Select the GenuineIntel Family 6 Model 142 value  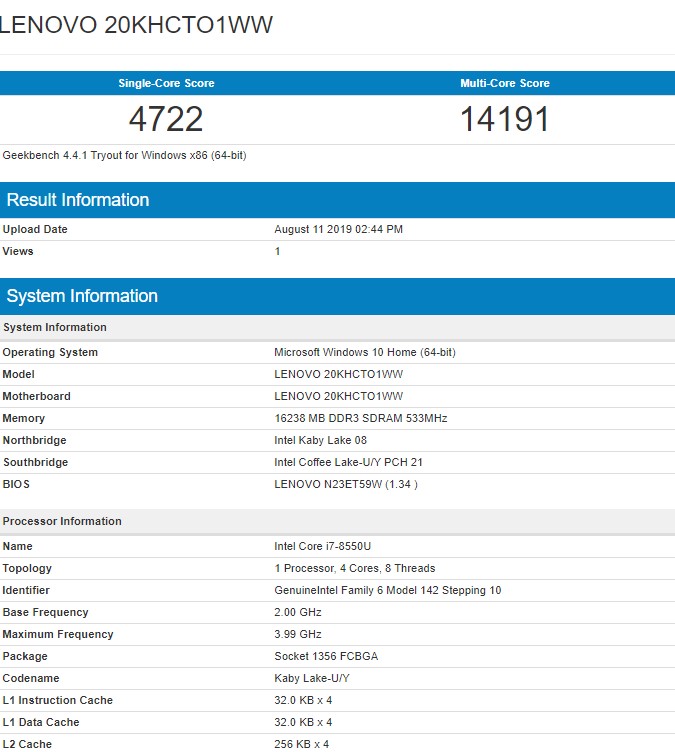pyautogui.click(x=388, y=590)
